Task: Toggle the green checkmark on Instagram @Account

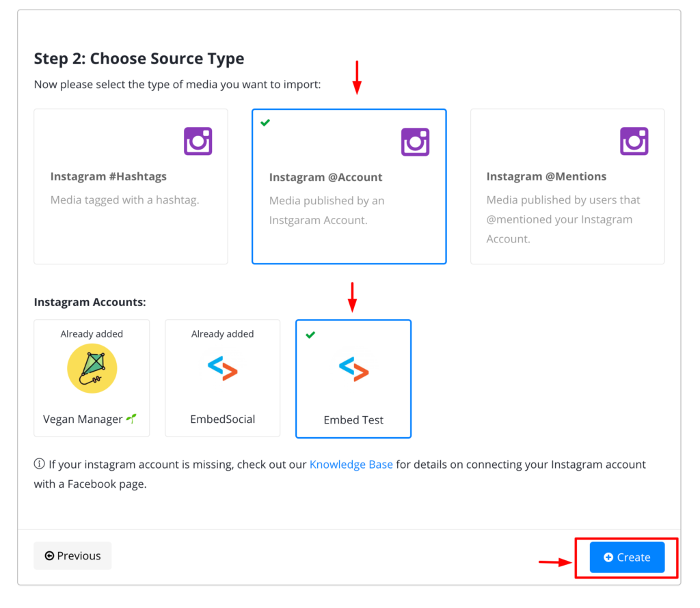Action: point(265,122)
